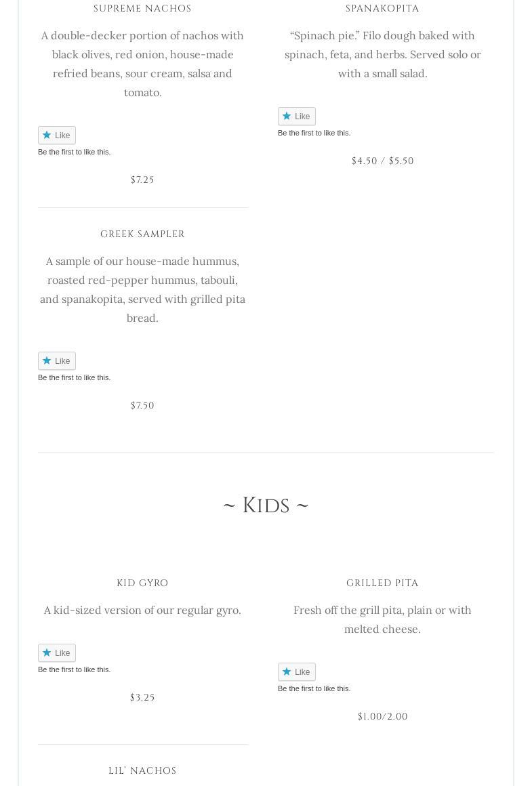Click the ~ Kids ~ section heading
This screenshot has height=786, width=532.
click(x=266, y=505)
